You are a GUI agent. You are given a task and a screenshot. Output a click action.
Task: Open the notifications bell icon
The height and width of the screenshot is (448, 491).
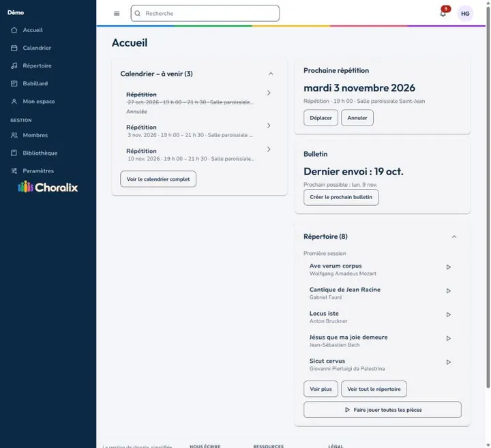(443, 14)
